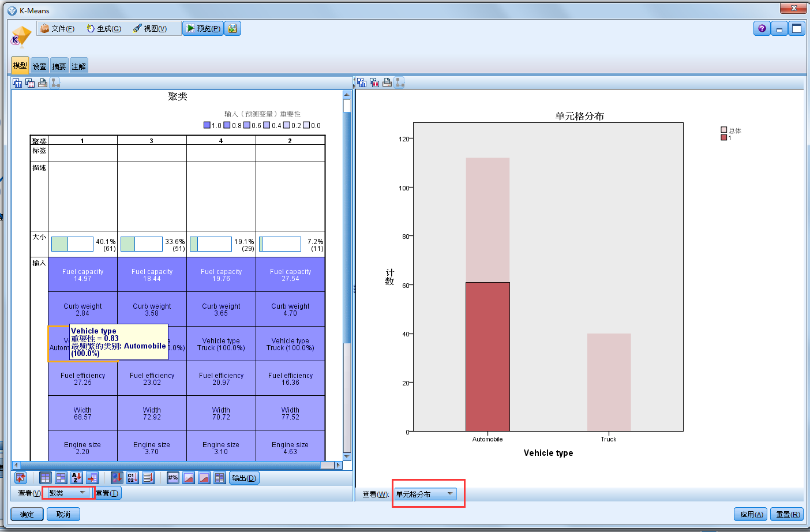
Task: Click the left panel copy-chart icon
Action: pyautogui.click(x=17, y=83)
